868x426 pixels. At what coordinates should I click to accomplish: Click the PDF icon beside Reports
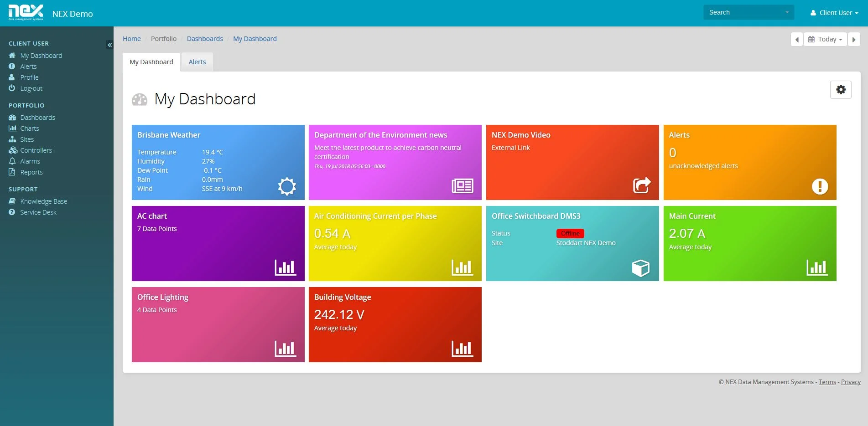[12, 172]
